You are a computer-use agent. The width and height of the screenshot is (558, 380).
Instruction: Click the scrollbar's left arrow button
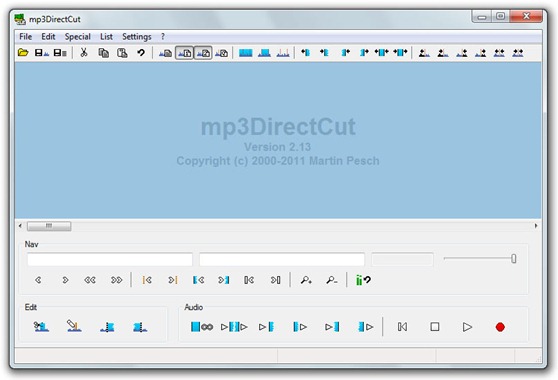20,226
